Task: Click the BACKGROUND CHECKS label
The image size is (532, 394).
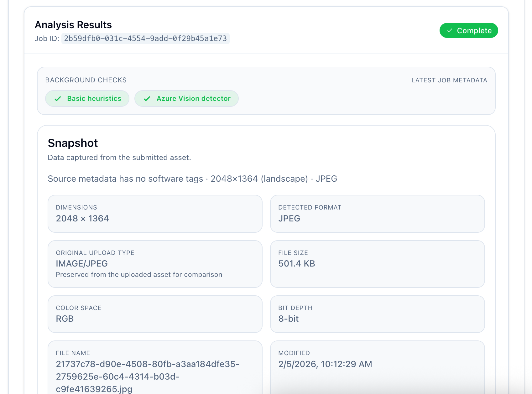Action: pos(86,80)
